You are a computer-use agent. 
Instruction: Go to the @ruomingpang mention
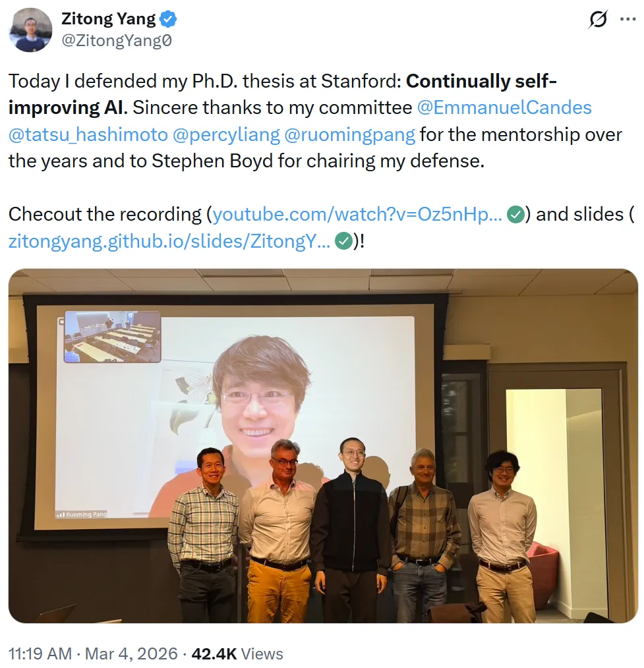coord(349,134)
